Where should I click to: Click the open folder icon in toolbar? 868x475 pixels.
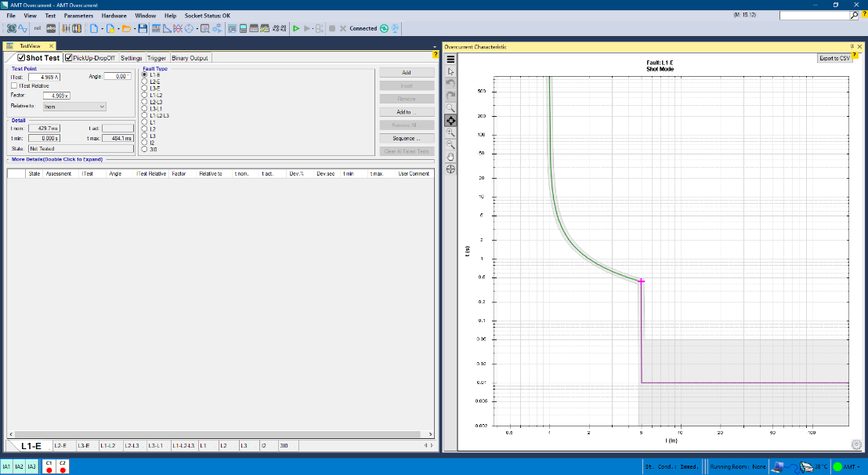tap(125, 28)
